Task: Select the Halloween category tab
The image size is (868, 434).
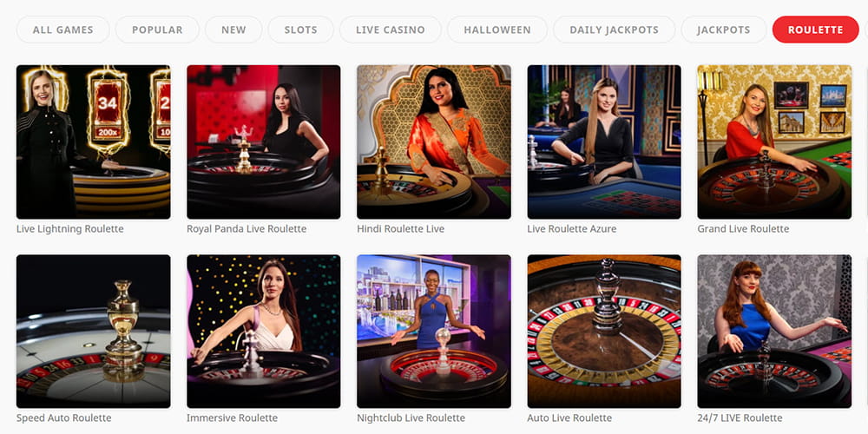Action: pos(497,30)
